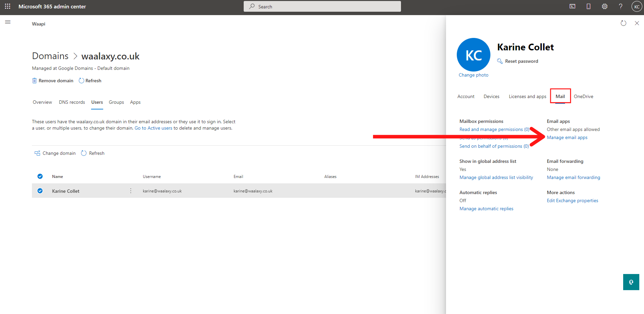Switch to the Apps tab

[135, 102]
